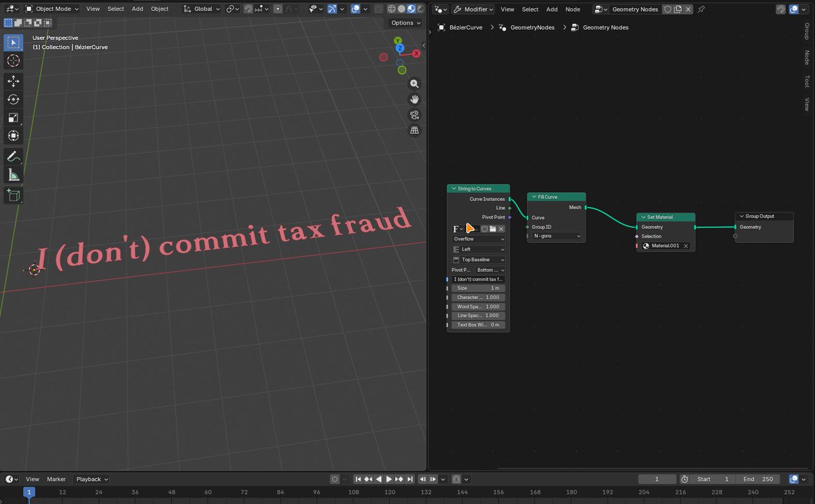Toggle node editor snapping
The width and height of the screenshot is (815, 504).
pyautogui.click(x=781, y=10)
